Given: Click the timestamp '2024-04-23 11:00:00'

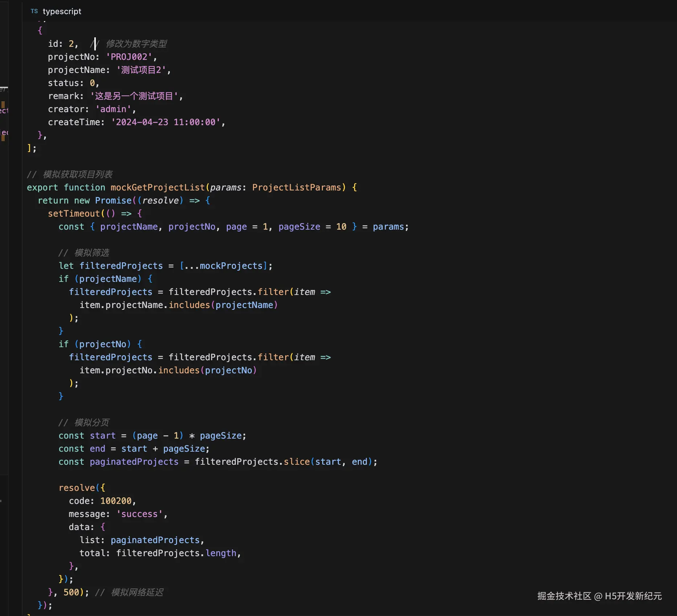Looking at the screenshot, I should point(166,122).
